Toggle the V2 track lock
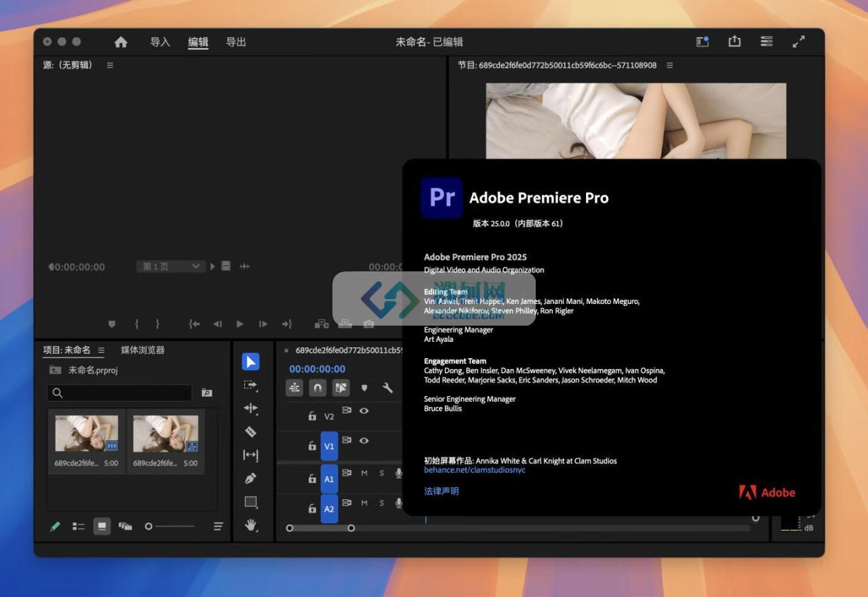The image size is (868, 597). click(312, 417)
